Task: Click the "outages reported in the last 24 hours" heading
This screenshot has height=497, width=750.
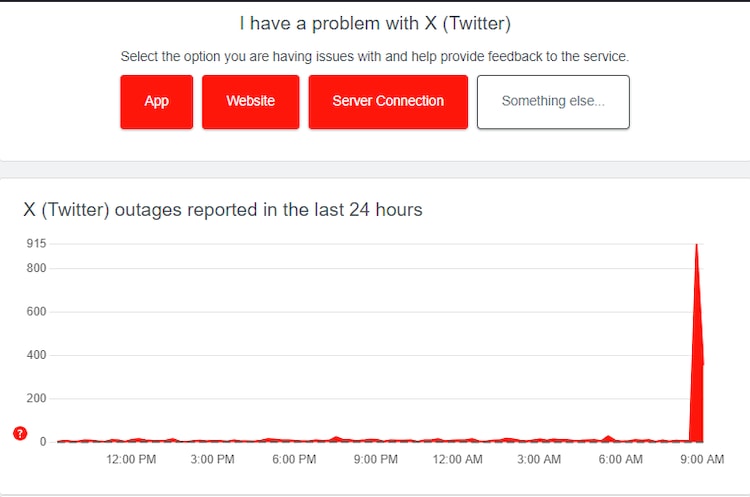Action: pyautogui.click(x=223, y=210)
